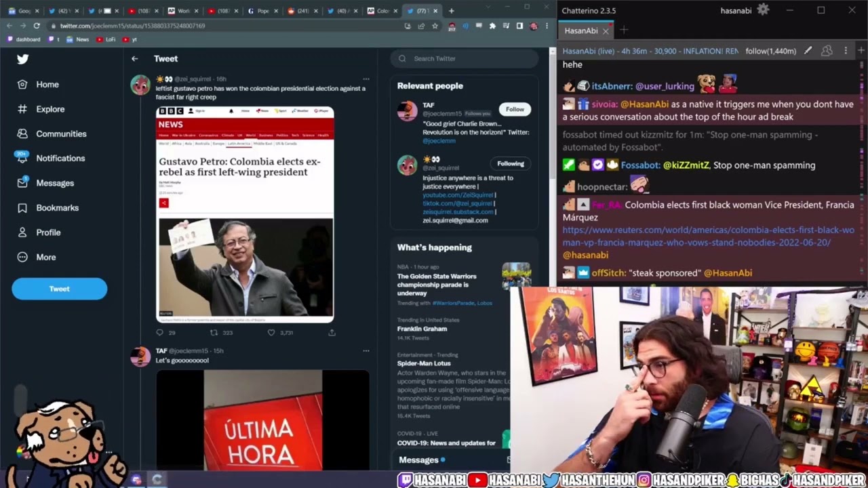868x488 pixels.
Task: Toggle Following for zei_squirrel
Action: [x=511, y=163]
